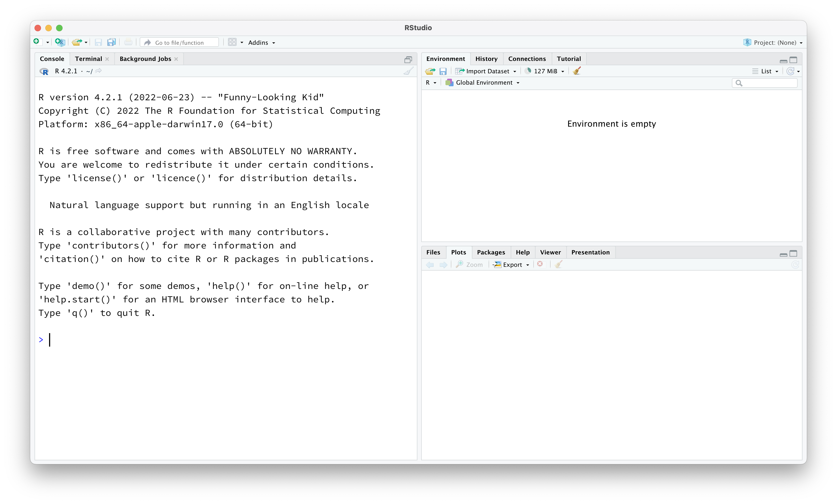
Task: Save all open documents
Action: [111, 42]
